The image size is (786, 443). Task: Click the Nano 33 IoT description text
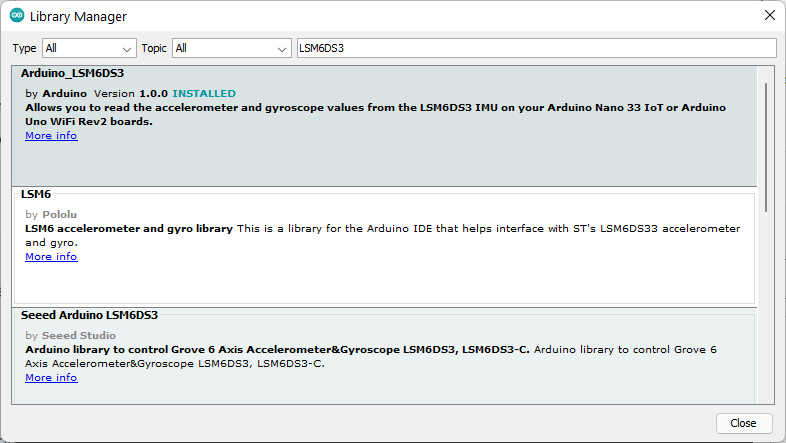tap(375, 115)
